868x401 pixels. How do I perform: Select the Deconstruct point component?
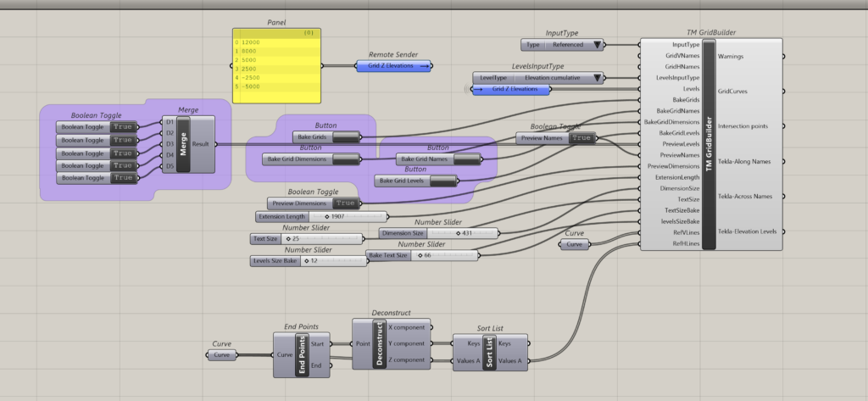tap(380, 343)
